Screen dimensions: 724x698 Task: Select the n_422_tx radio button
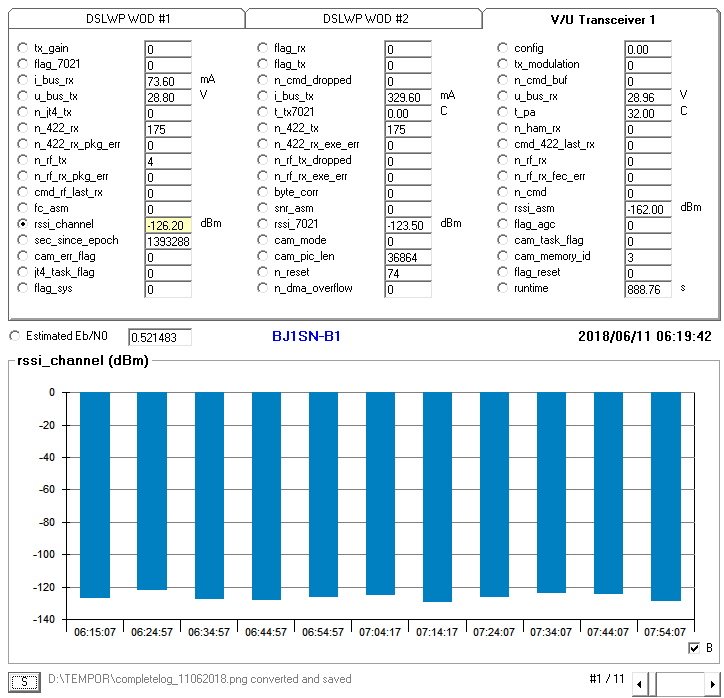coord(262,128)
